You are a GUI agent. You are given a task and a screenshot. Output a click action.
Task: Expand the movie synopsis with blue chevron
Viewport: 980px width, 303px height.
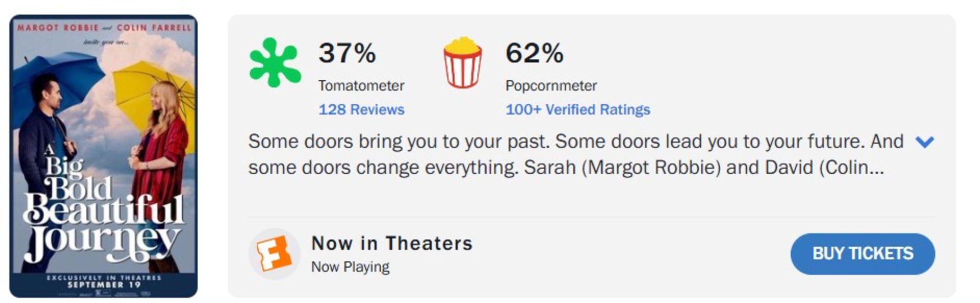[x=925, y=142]
